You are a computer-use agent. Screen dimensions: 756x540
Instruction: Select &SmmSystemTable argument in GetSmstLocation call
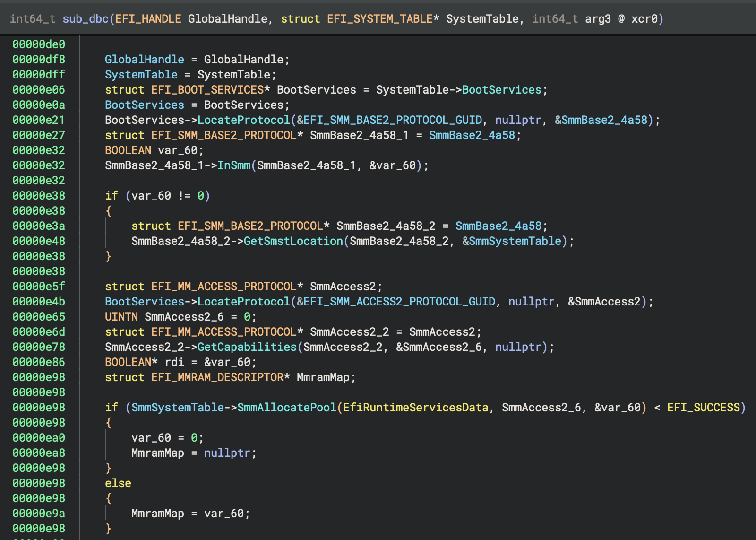[x=512, y=241]
